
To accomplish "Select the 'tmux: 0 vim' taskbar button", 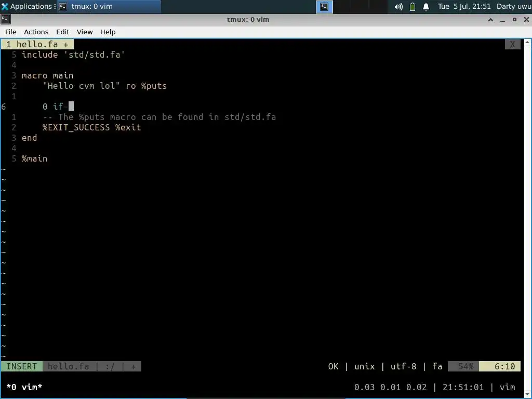I will [109, 6].
